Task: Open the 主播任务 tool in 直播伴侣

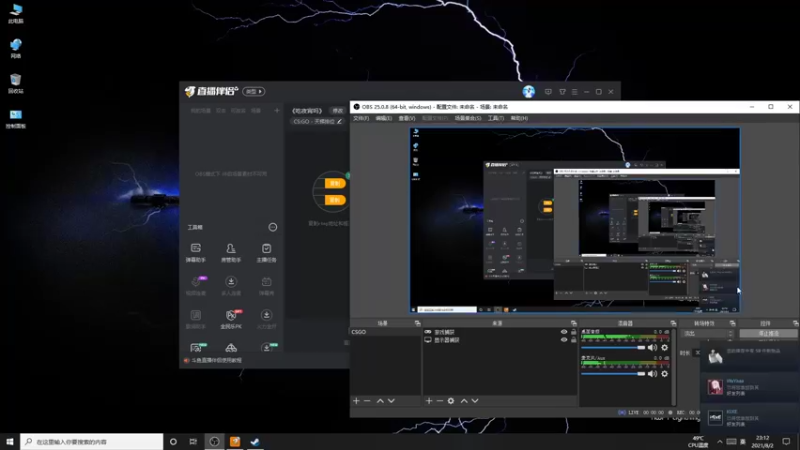Action: coord(266,253)
